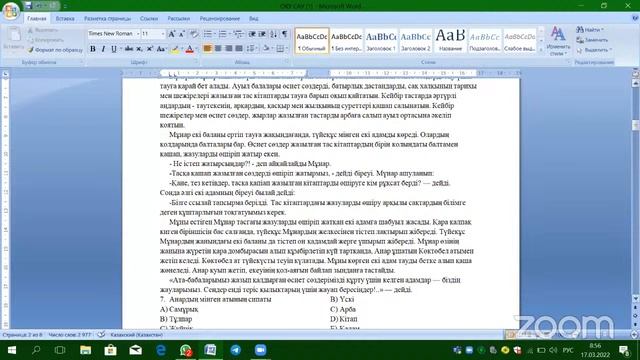Screen dimensions: 640x360
Task: Clear formatting with the eraser icon
Action: [194, 34]
